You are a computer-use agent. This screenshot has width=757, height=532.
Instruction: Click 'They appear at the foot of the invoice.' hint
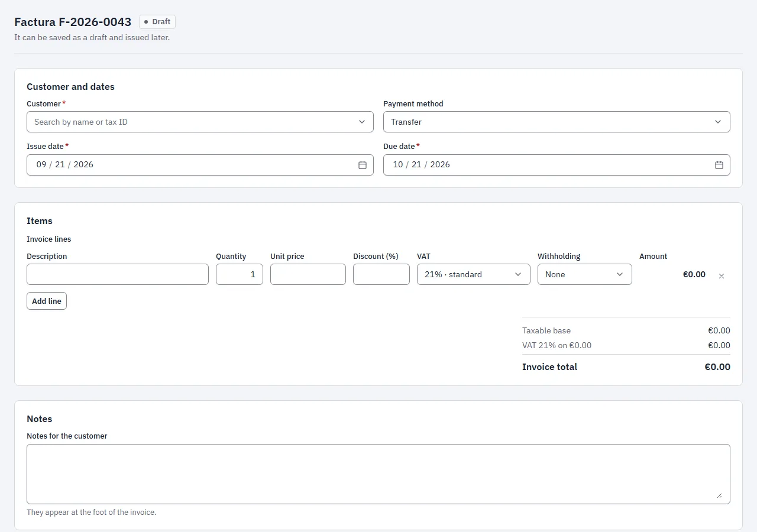pos(92,512)
